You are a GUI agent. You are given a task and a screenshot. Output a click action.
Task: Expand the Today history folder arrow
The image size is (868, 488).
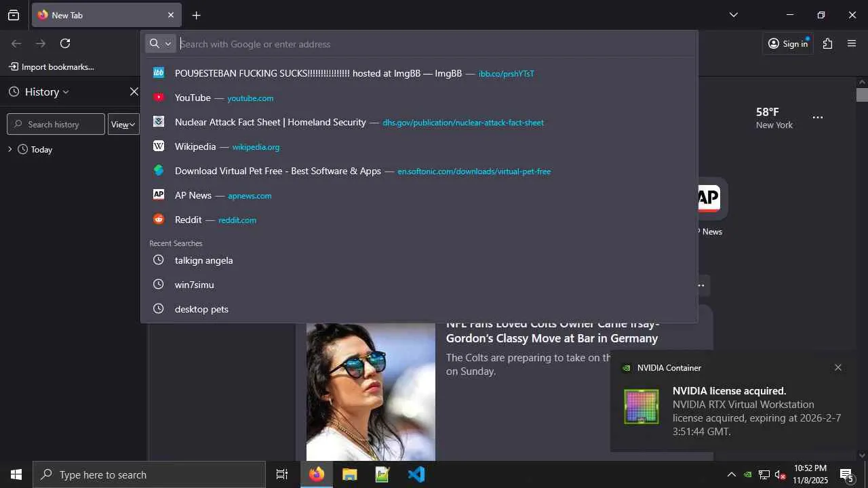pos(9,149)
